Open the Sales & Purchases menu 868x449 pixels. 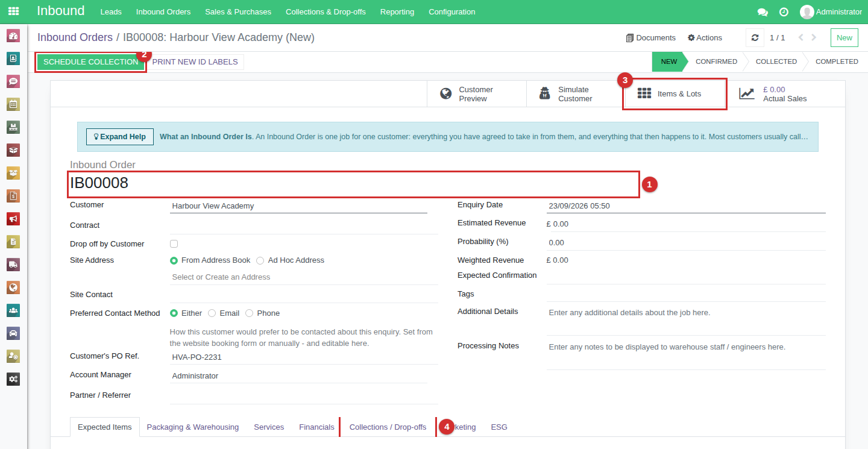pyautogui.click(x=238, y=12)
